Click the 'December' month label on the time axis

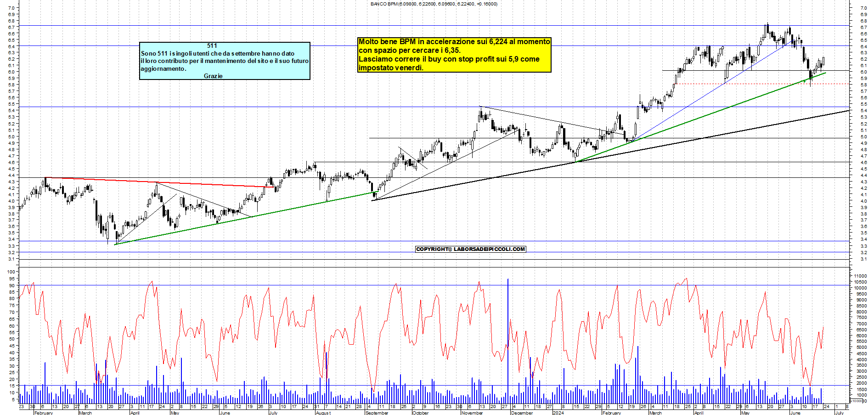(522, 413)
